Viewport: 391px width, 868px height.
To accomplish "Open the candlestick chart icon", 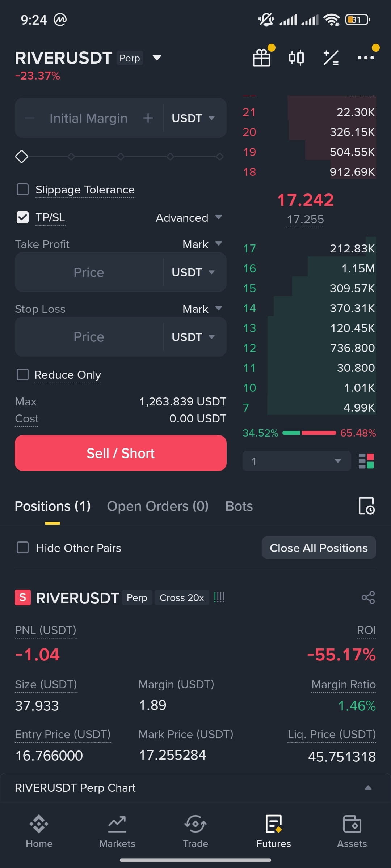I will point(296,58).
